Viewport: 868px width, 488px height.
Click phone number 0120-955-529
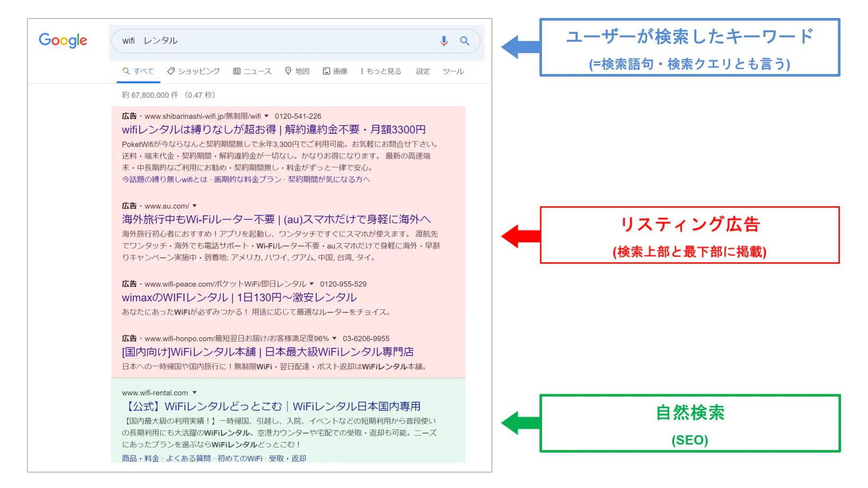coord(343,284)
